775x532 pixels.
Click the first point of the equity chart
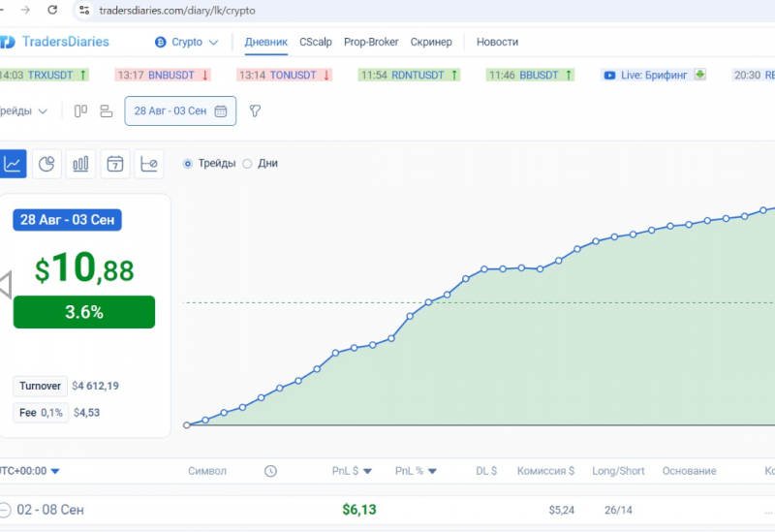pos(186,424)
